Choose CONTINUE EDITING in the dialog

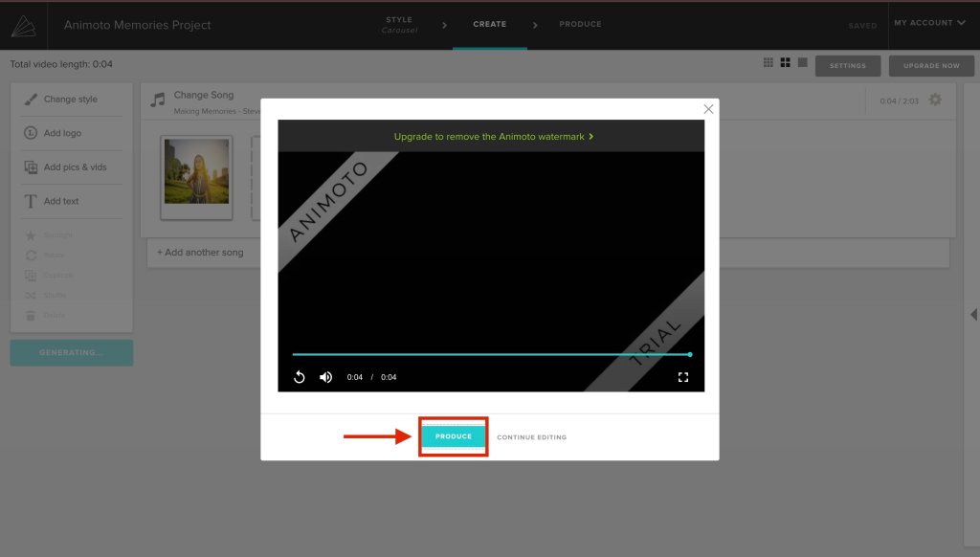coord(531,437)
